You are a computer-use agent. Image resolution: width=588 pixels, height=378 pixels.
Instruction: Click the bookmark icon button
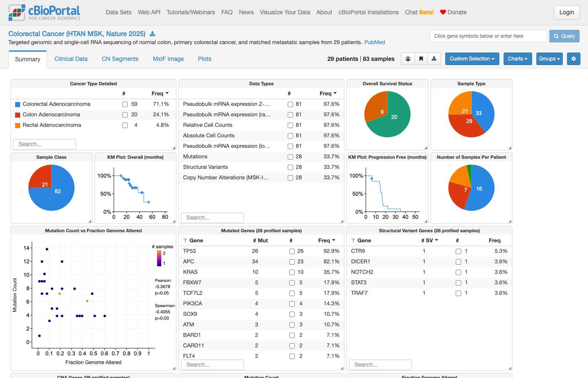click(421, 59)
